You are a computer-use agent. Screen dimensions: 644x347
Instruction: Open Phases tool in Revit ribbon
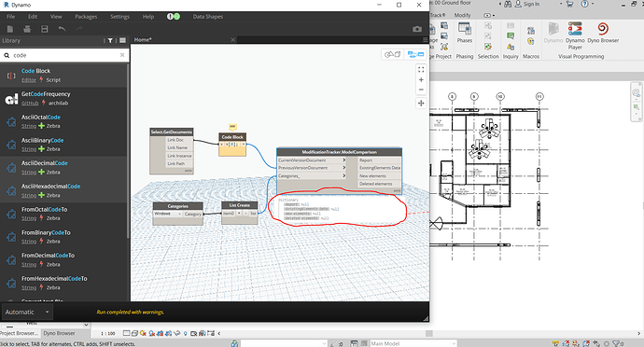pos(465,33)
